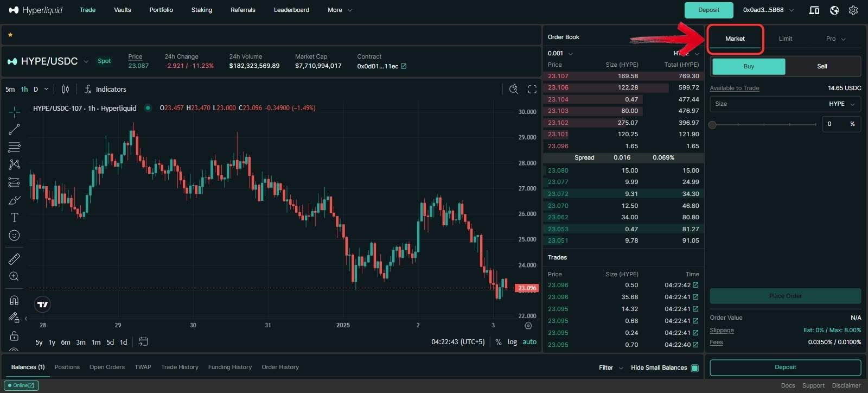Select the zoom in tool
The height and width of the screenshot is (393, 868).
point(15,276)
